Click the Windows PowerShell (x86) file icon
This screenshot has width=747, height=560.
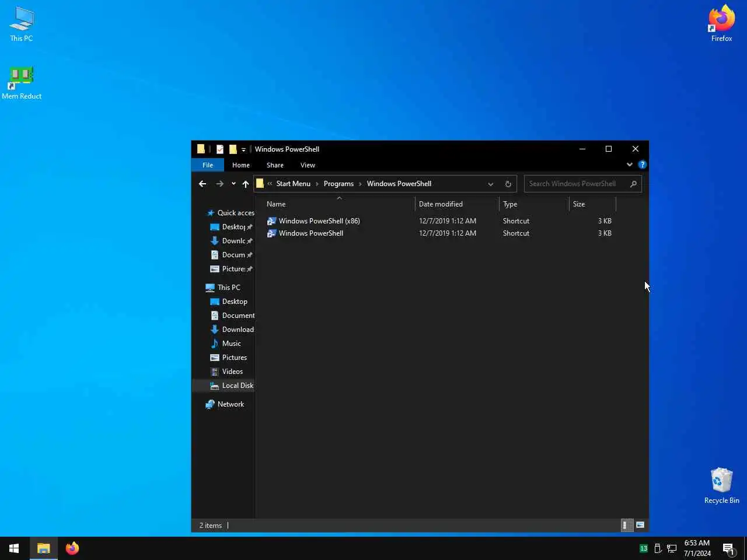coord(271,221)
